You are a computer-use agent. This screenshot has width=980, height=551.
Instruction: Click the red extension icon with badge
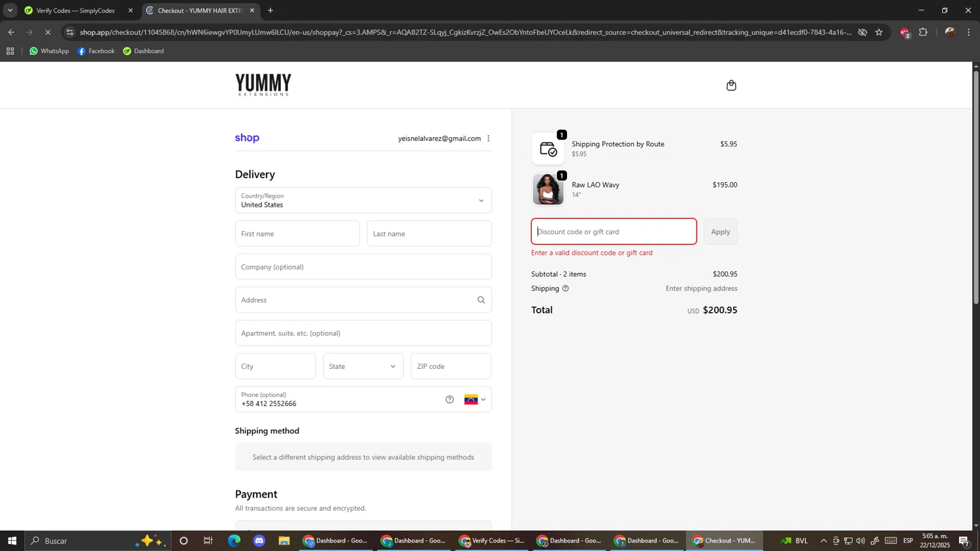click(905, 33)
